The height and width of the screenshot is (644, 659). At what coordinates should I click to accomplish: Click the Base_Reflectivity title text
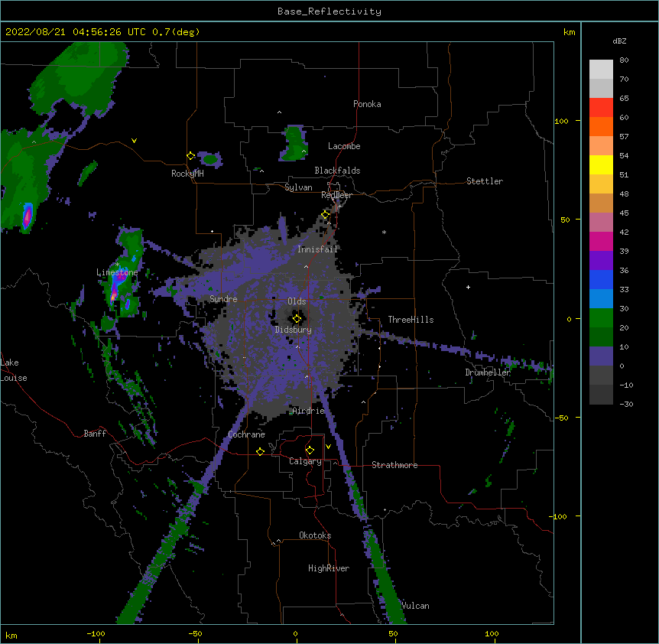point(329,11)
